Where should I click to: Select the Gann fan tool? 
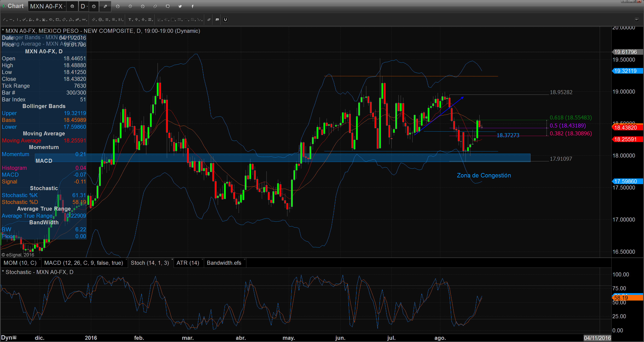coord(31,20)
